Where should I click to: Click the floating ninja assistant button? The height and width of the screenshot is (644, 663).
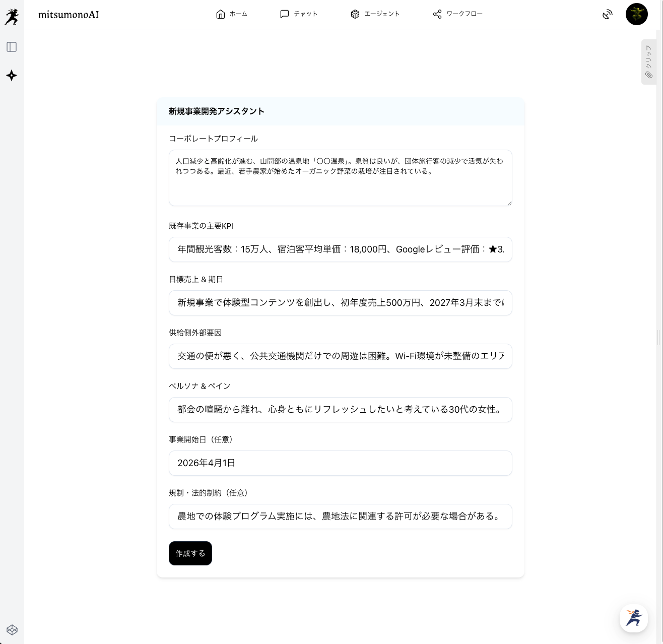coord(633,618)
